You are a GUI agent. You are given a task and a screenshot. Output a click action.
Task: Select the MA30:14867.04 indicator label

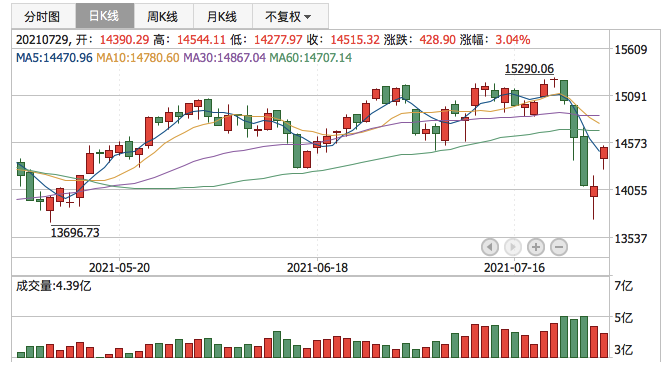(225, 58)
